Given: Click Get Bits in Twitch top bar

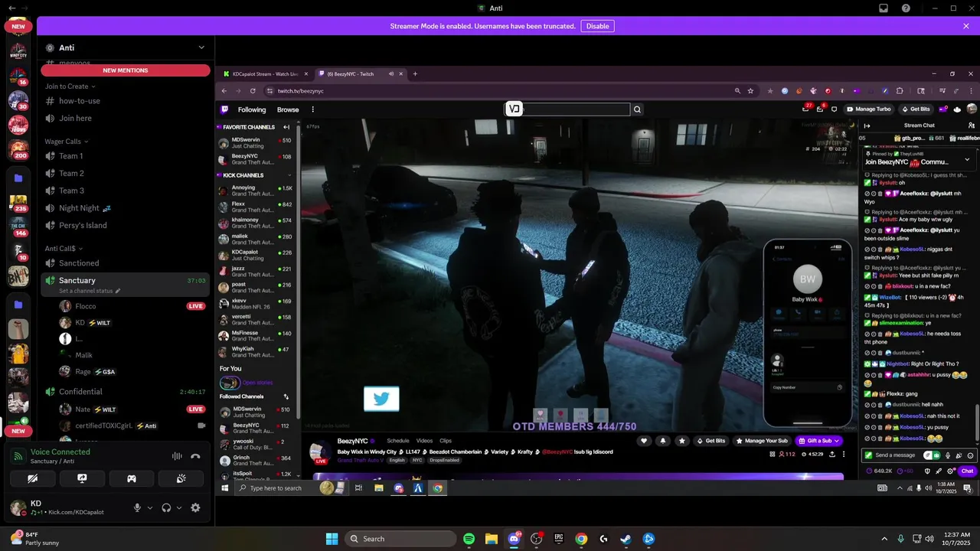Looking at the screenshot, I should 916,109.
